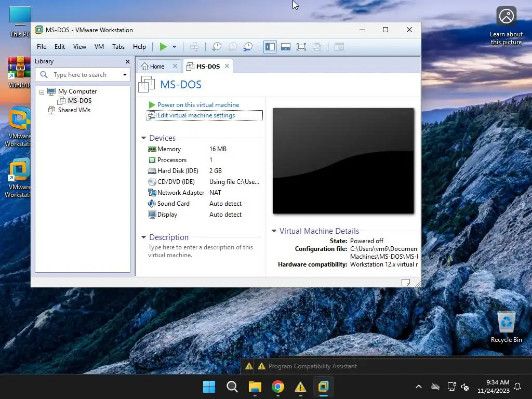
Task: Click the Memory device icon
Action: tap(152, 149)
